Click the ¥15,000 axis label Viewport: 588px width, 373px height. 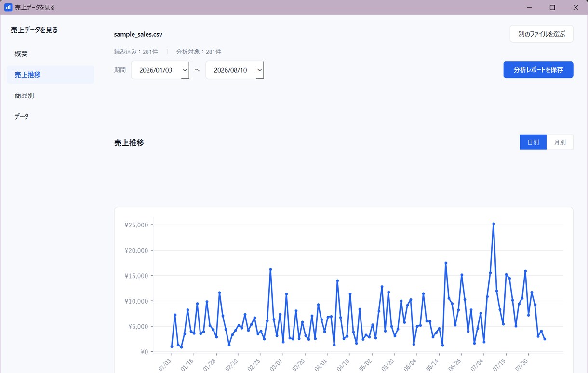(x=136, y=276)
